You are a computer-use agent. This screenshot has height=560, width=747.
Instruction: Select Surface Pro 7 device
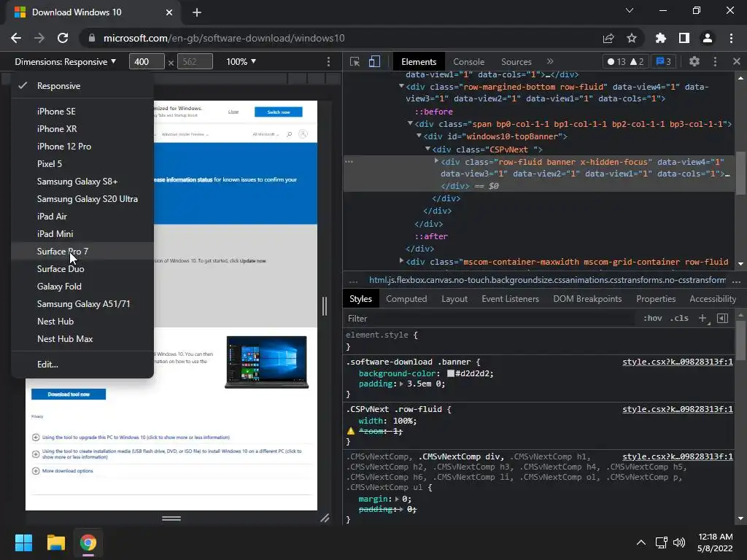pos(82,252)
